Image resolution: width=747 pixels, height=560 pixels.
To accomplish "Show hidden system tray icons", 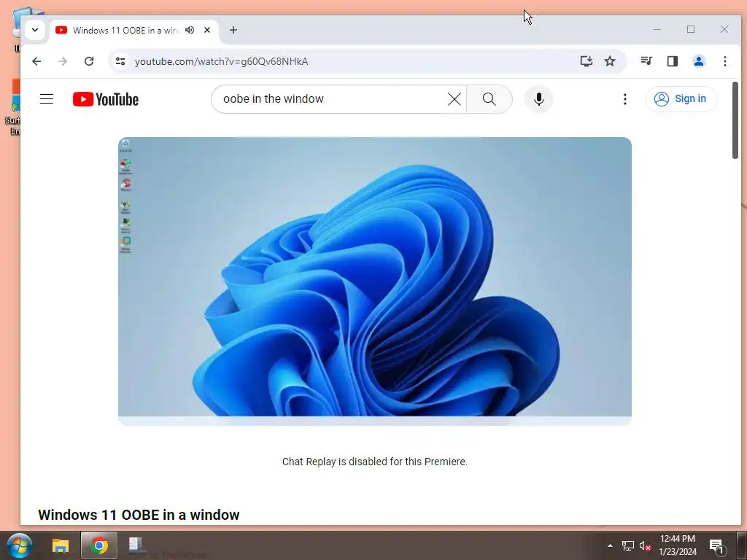I will [610, 545].
